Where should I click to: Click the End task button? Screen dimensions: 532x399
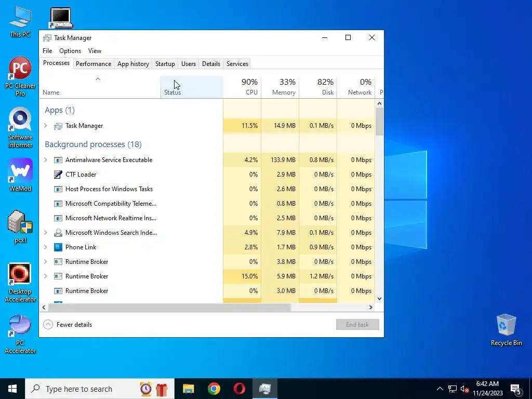click(357, 324)
